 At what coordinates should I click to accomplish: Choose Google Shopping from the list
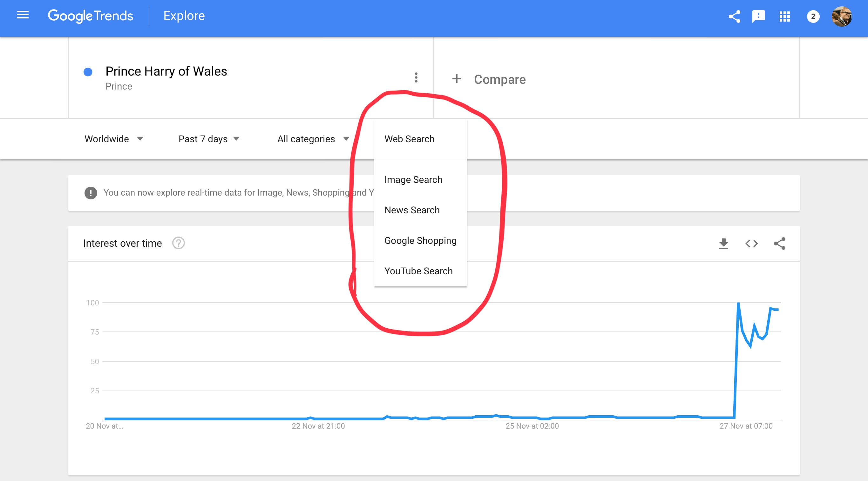tap(421, 241)
